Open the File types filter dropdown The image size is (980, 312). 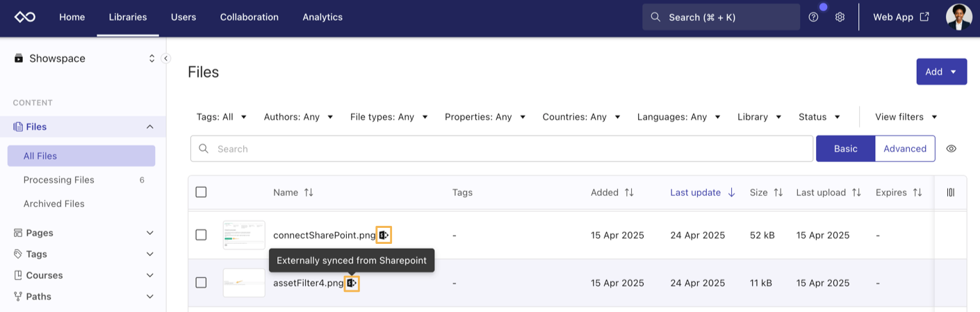coord(389,117)
